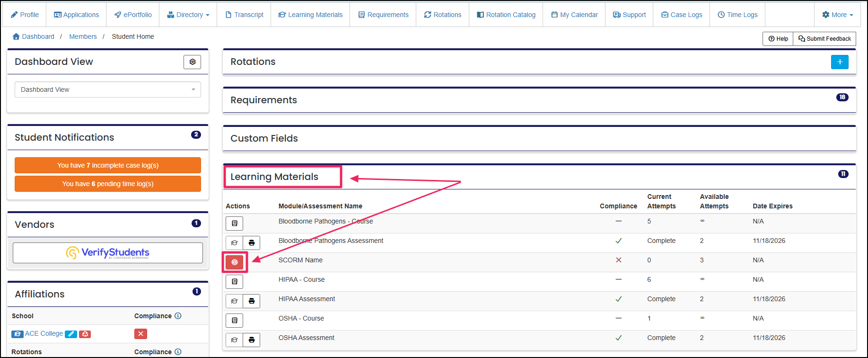This screenshot has width=868, height=358.
Task: Print the Bloodborne Pathogens Assessment
Action: tap(252, 243)
